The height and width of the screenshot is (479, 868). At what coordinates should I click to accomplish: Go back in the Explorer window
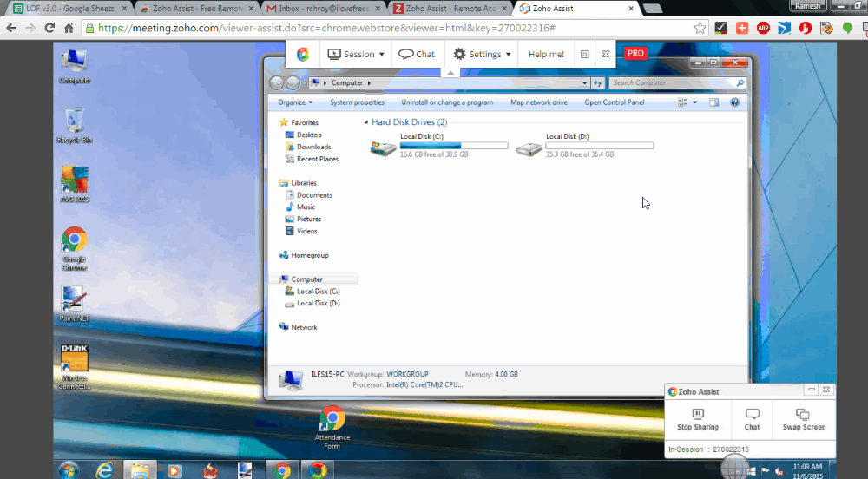(276, 83)
